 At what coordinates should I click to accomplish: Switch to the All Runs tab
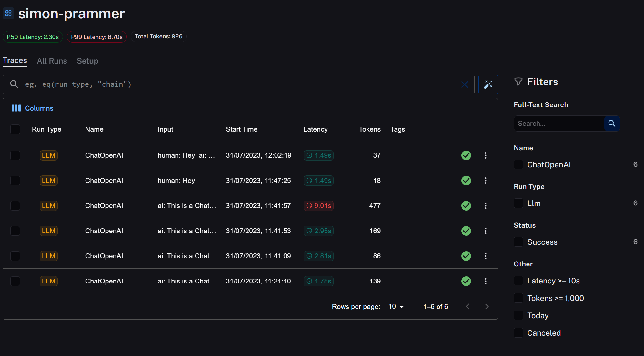tap(52, 61)
